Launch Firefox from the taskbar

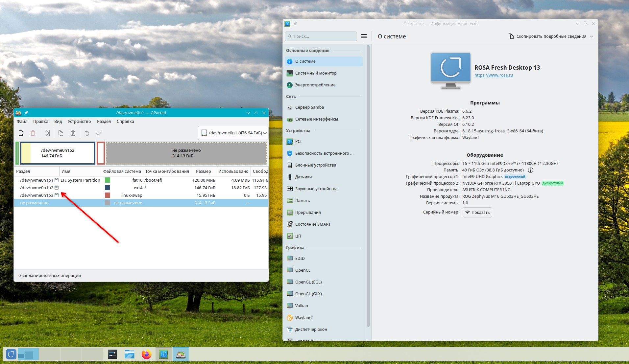(x=146, y=354)
